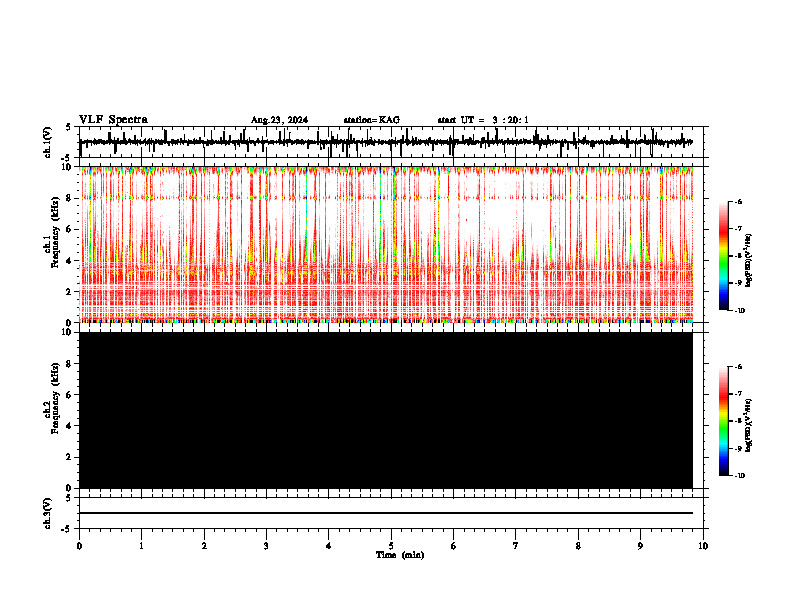The image size is (792, 612).
Task: Click time axis tick label "5"
Action: [391, 546]
